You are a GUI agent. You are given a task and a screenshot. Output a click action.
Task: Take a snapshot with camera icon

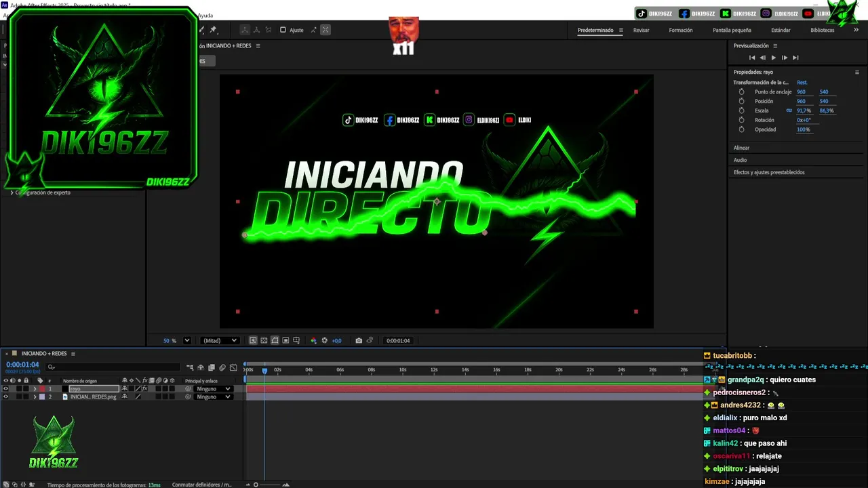[359, 340]
